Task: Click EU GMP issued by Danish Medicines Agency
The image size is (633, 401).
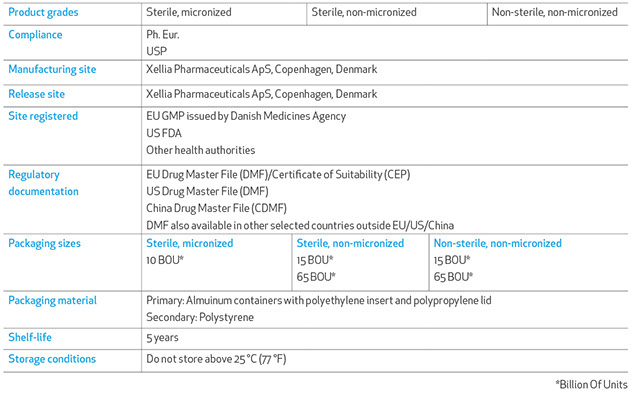Action: (246, 116)
